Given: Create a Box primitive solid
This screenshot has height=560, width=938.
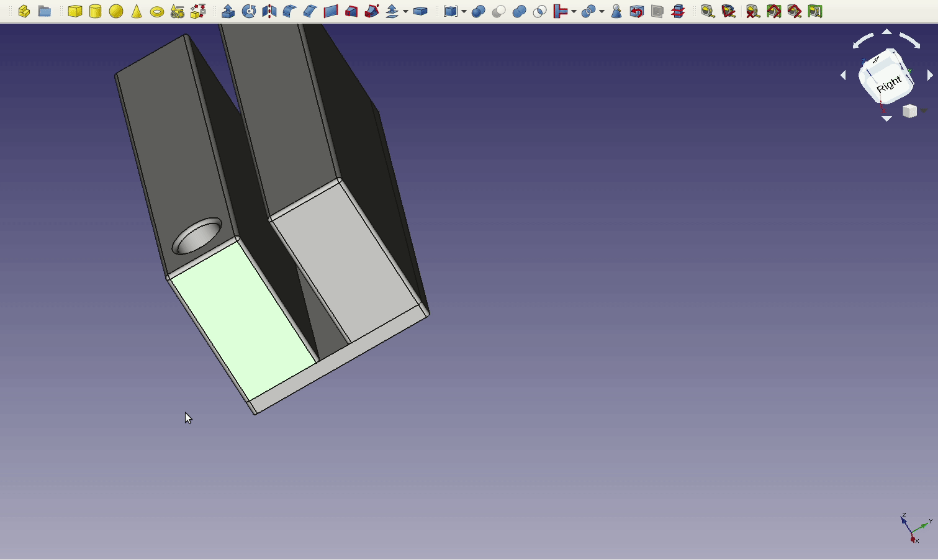Looking at the screenshot, I should click(75, 11).
